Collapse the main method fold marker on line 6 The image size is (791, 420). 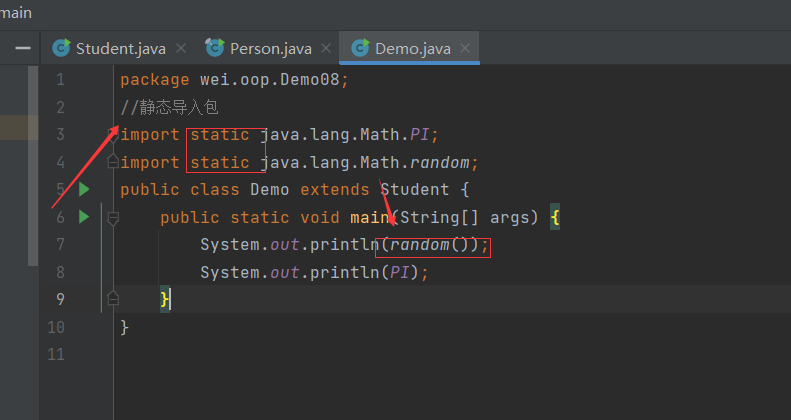(112, 217)
